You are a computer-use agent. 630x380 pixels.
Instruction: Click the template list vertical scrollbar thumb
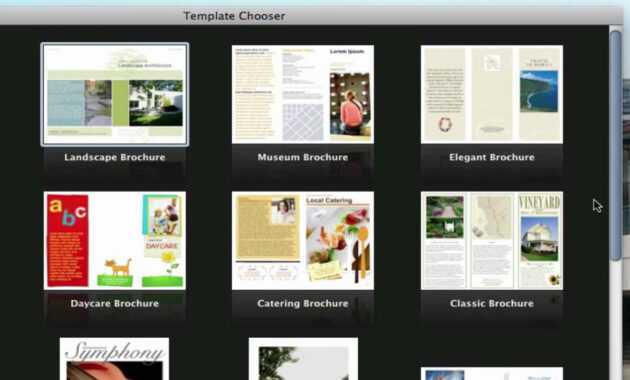click(615, 146)
